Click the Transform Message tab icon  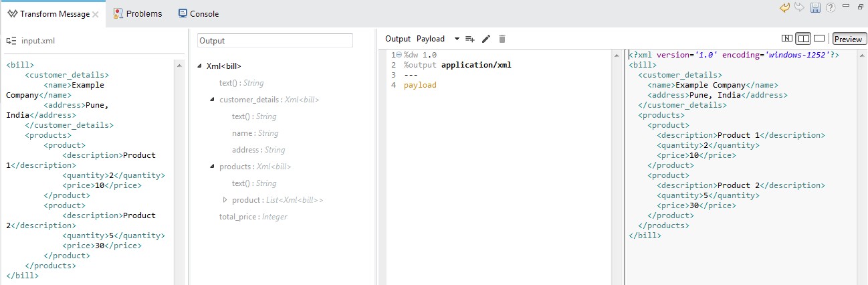pyautogui.click(x=11, y=13)
